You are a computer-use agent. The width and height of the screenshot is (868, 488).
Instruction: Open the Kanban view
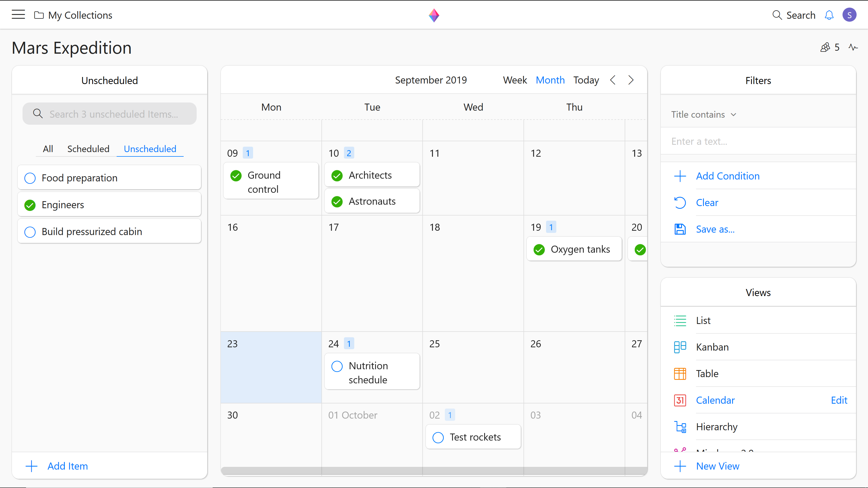(x=712, y=347)
